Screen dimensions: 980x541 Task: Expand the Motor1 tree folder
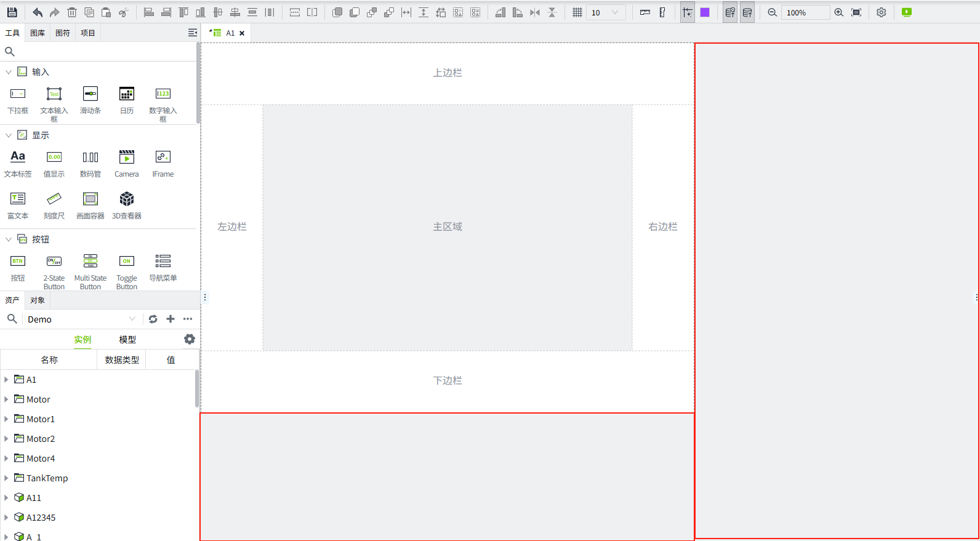[x=6, y=419]
